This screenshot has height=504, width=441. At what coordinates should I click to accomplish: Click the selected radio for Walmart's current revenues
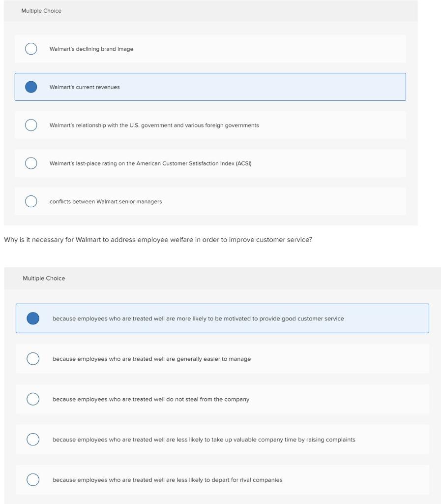(x=31, y=87)
